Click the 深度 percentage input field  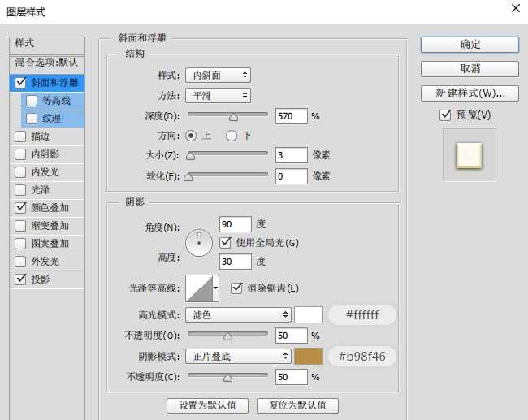click(292, 115)
